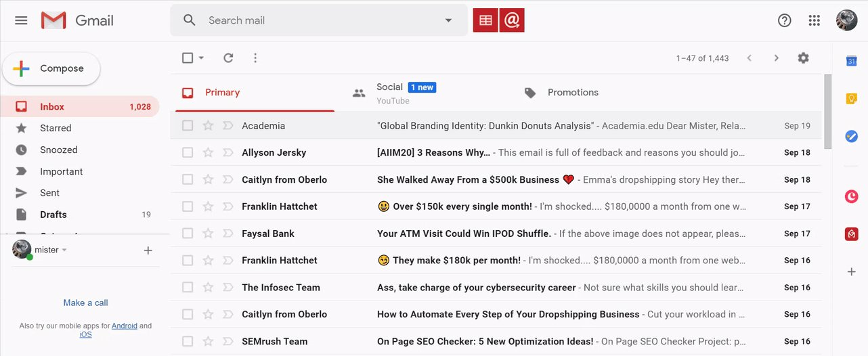Select The Infosec Team email checkbox
Screen dimensions: 868x356
[x=188, y=287]
